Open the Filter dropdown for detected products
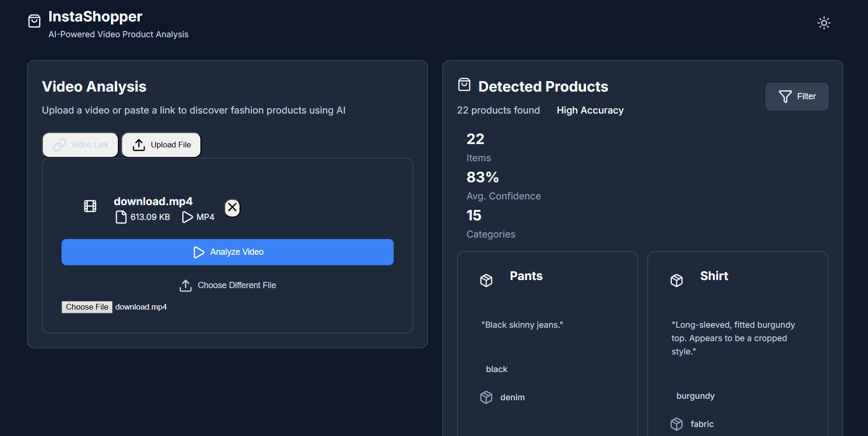 (796, 96)
